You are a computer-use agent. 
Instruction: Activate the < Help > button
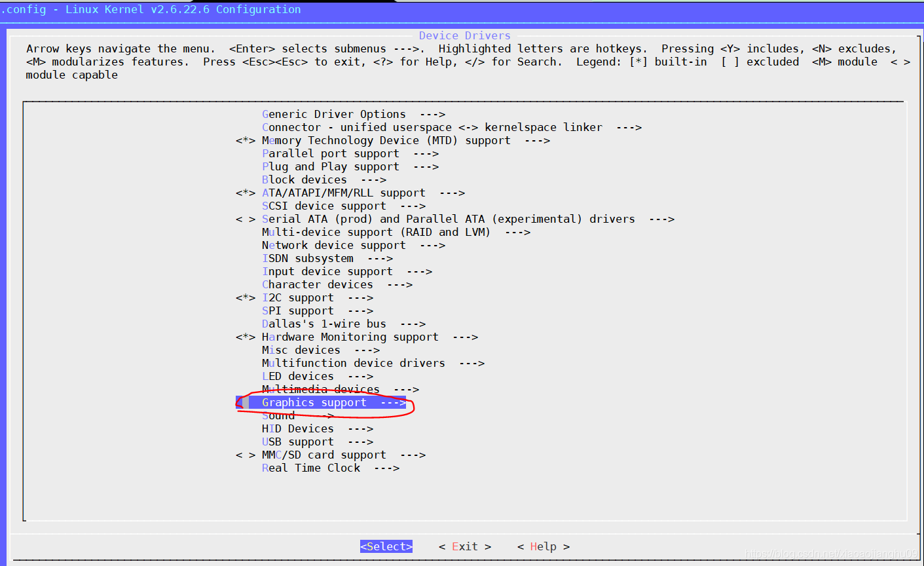point(544,546)
